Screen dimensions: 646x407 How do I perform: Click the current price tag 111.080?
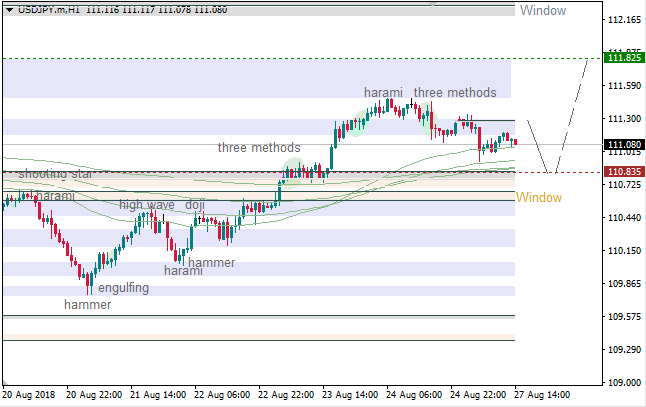point(624,145)
